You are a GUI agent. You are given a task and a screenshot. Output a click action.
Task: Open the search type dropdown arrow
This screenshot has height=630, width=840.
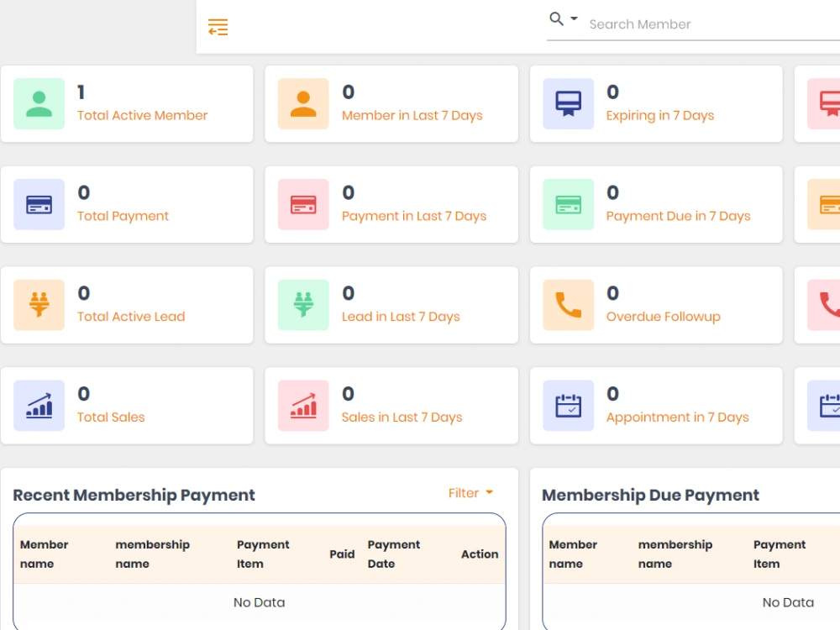[574, 18]
